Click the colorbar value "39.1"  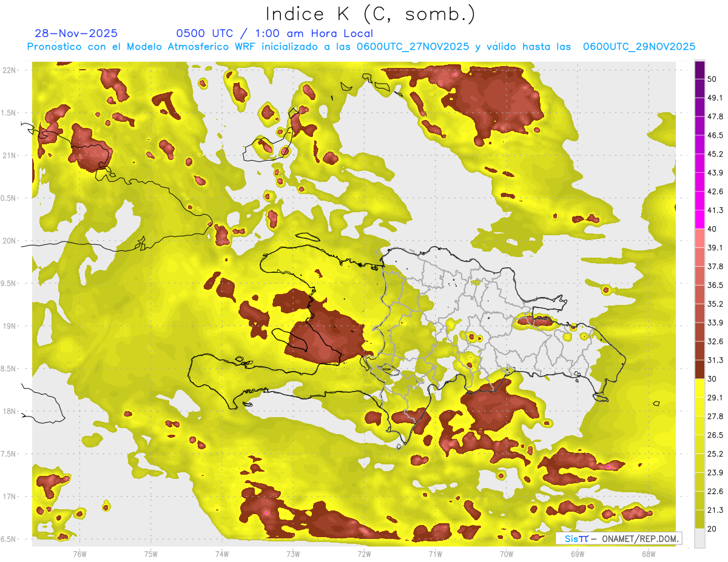(x=715, y=247)
